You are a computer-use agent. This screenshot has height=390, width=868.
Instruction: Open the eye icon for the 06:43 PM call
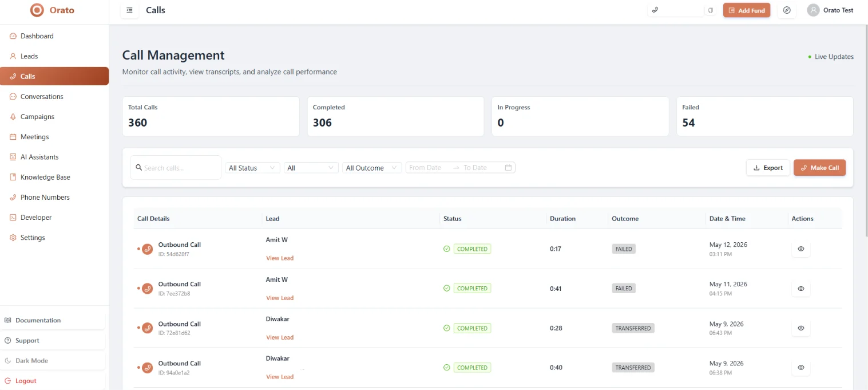pyautogui.click(x=801, y=328)
